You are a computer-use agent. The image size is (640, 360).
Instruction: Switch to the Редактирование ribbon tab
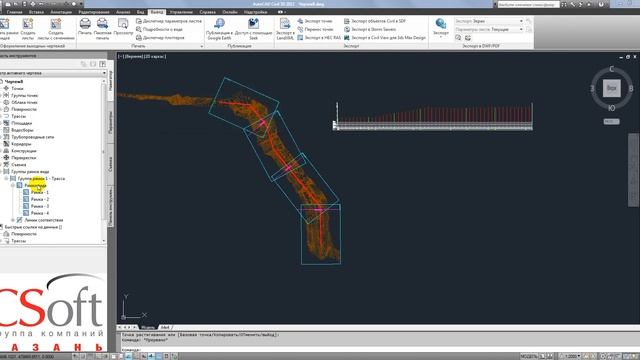coord(94,12)
